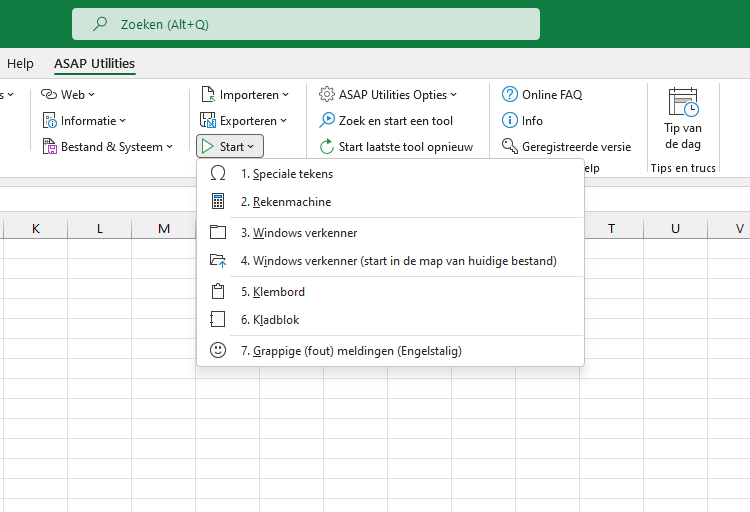The height and width of the screenshot is (512, 750).
Task: Click the calculator icon for Rekenmachine
Action: coord(218,201)
